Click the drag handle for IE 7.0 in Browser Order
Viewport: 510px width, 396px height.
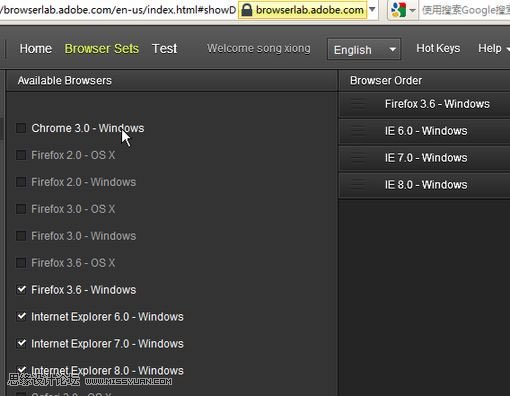358,158
